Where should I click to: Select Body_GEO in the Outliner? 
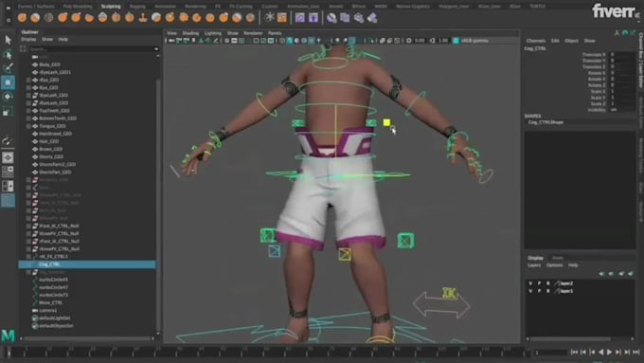point(49,64)
